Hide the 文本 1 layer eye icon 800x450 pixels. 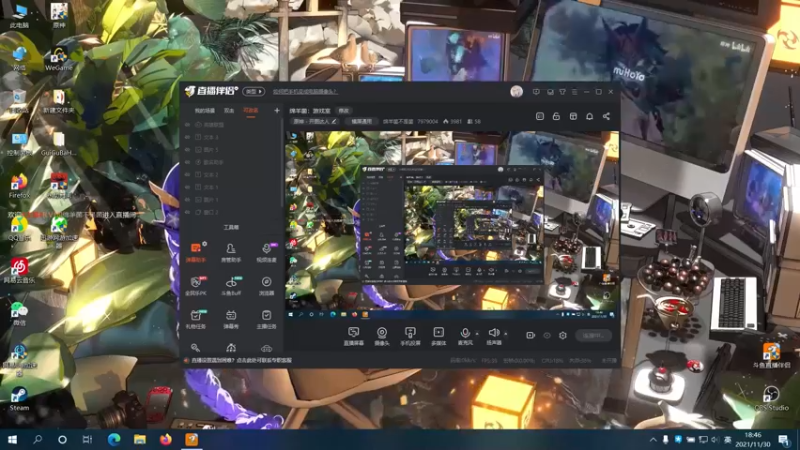(187, 187)
